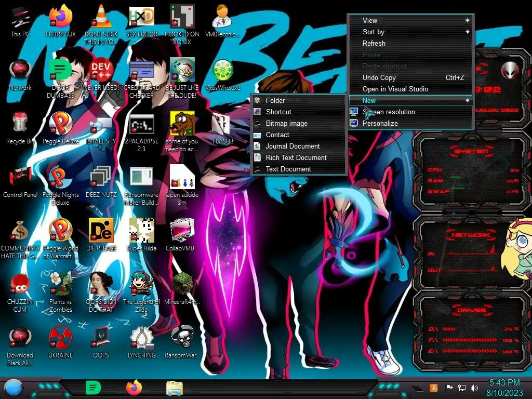Viewport: 532px width, 399px height.
Task: Open the Network desktop icon
Action: click(x=20, y=75)
